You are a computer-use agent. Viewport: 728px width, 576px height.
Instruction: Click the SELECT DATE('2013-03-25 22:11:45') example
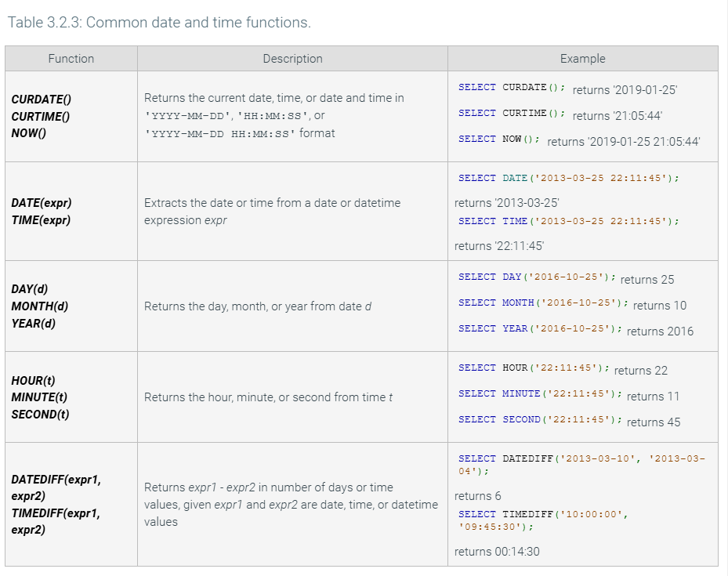click(x=568, y=179)
